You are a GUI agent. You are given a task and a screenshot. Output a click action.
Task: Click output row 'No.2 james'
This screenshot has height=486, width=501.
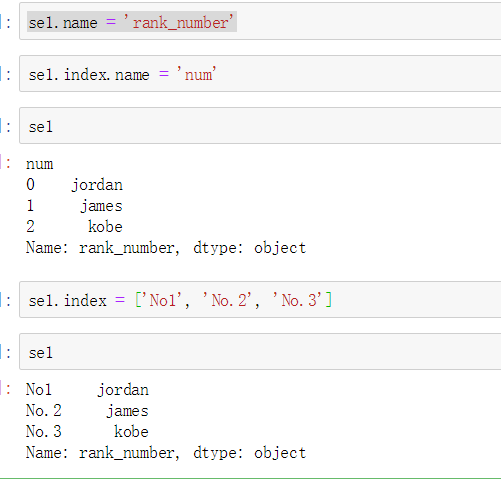pos(87,411)
